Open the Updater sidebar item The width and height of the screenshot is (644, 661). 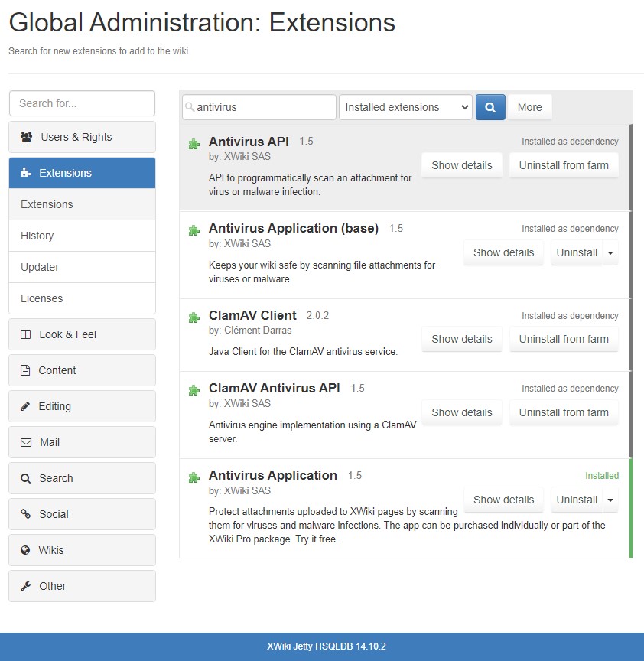(x=82, y=267)
